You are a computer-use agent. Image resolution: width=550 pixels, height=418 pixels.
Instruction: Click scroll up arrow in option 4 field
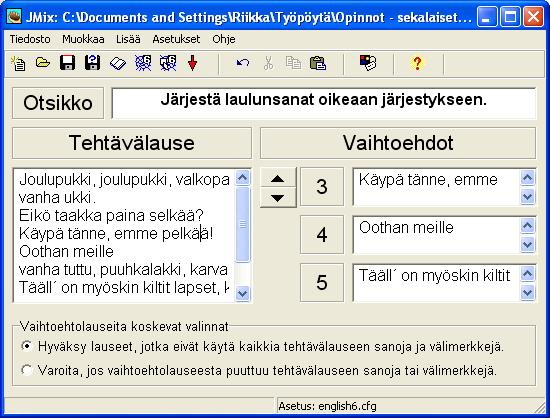coord(528,225)
